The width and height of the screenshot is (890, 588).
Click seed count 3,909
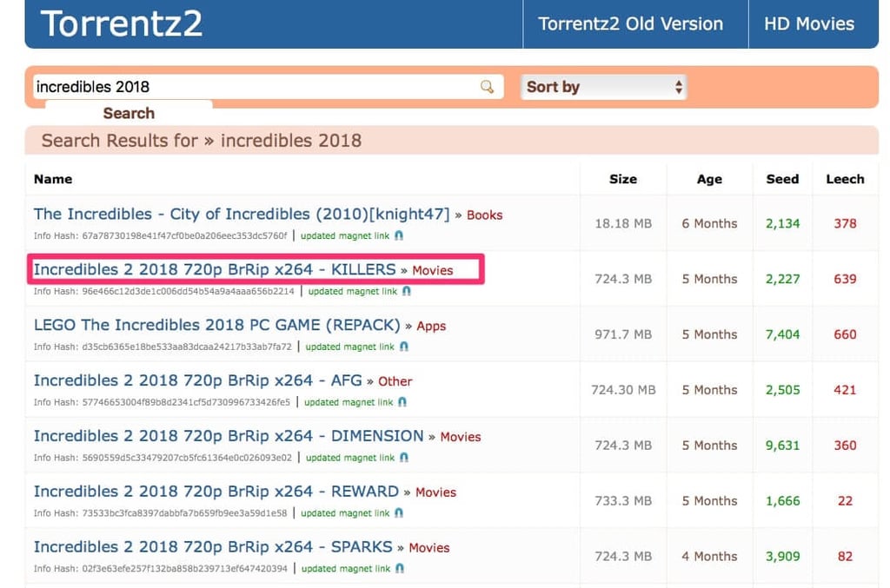(x=782, y=556)
